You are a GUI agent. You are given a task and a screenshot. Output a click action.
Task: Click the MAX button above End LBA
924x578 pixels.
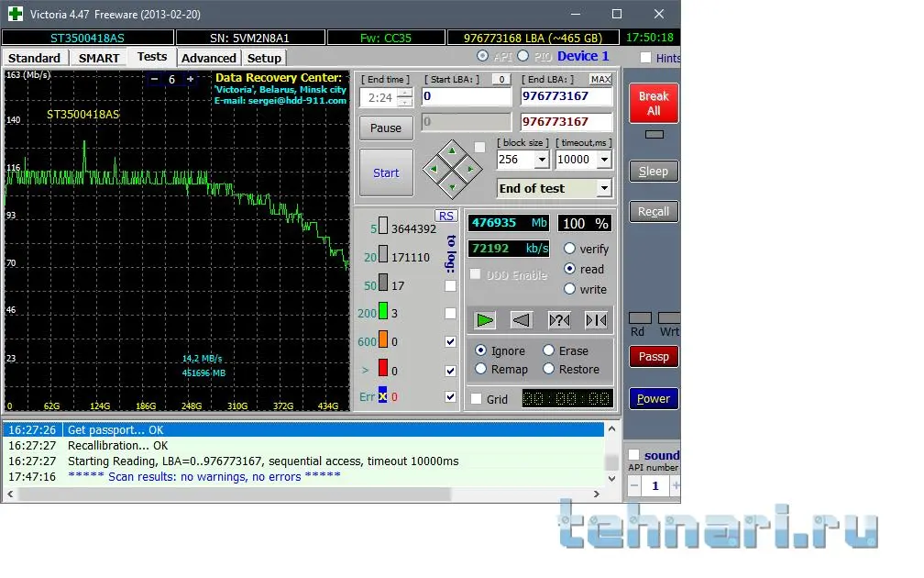coord(601,79)
